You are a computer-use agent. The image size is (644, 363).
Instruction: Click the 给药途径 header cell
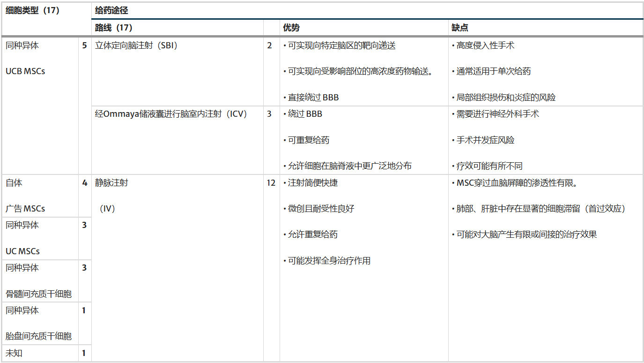(107, 9)
